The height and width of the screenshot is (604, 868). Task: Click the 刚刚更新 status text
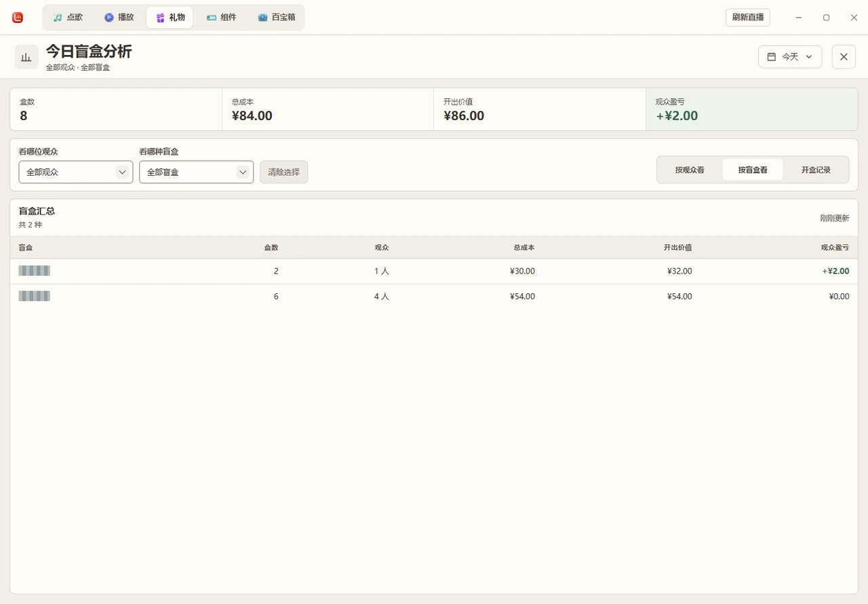[835, 219]
